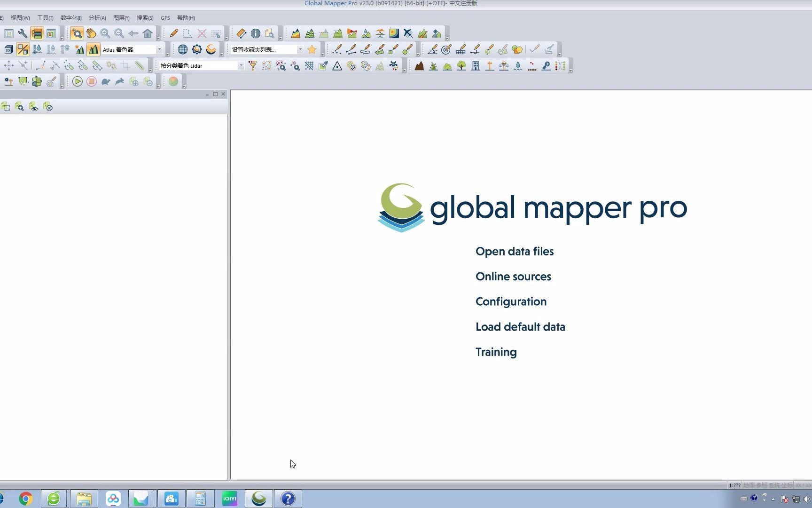
Task: Click the high vegetation tree icon
Action: 461,66
